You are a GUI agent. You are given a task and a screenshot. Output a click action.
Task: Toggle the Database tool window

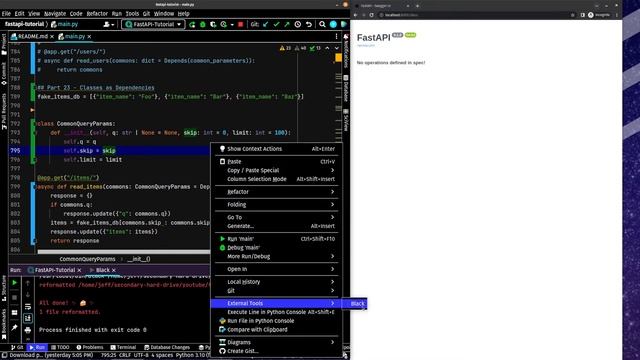(346, 88)
